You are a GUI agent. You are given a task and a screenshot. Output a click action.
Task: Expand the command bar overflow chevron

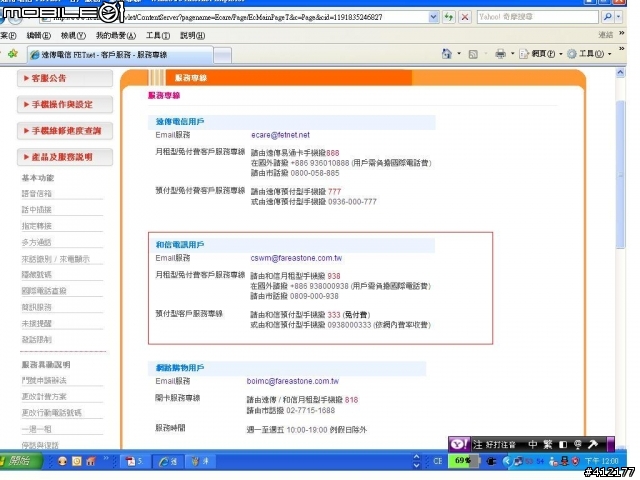coord(622,49)
